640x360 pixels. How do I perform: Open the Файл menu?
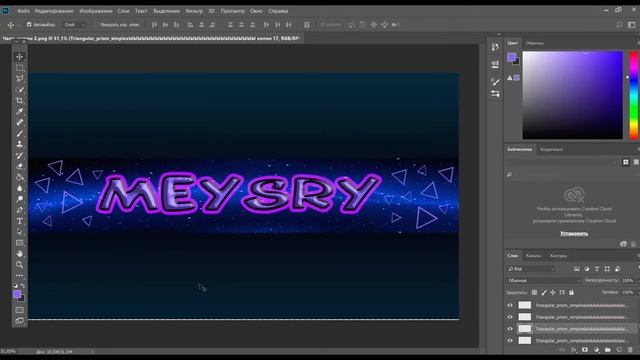point(23,11)
